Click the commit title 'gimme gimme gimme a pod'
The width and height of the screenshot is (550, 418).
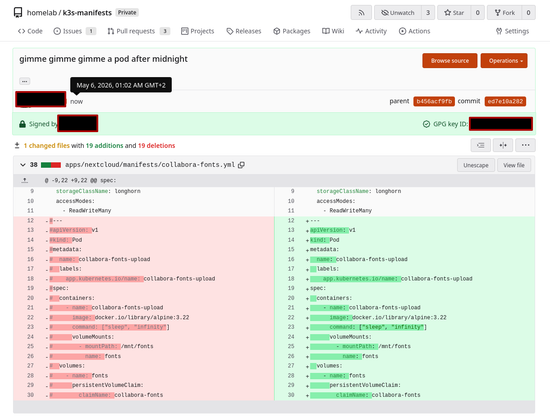pos(103,59)
